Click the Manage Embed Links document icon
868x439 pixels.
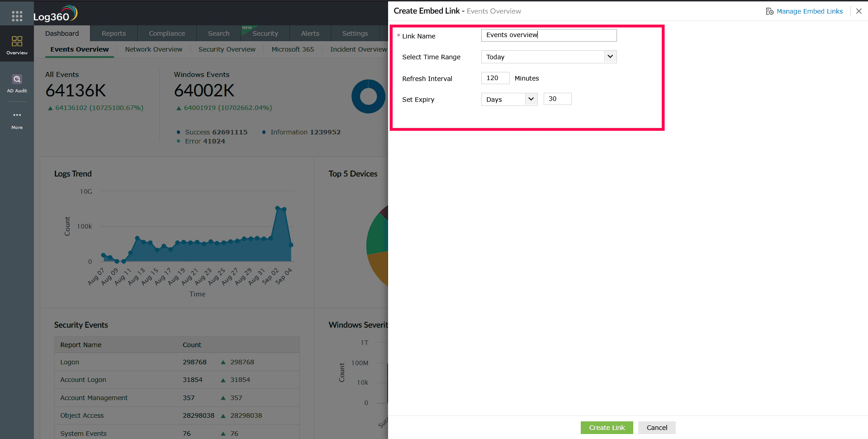click(x=769, y=11)
